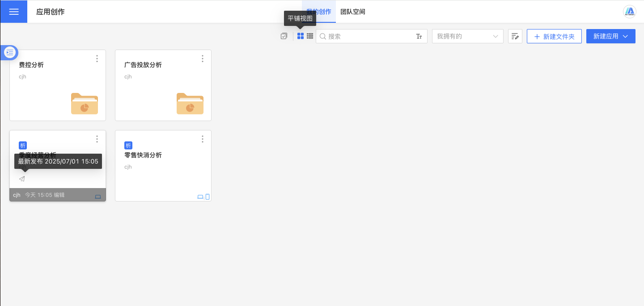The height and width of the screenshot is (306, 644).
Task: Open more options for 零售快消分析 card
Action: 203,139
